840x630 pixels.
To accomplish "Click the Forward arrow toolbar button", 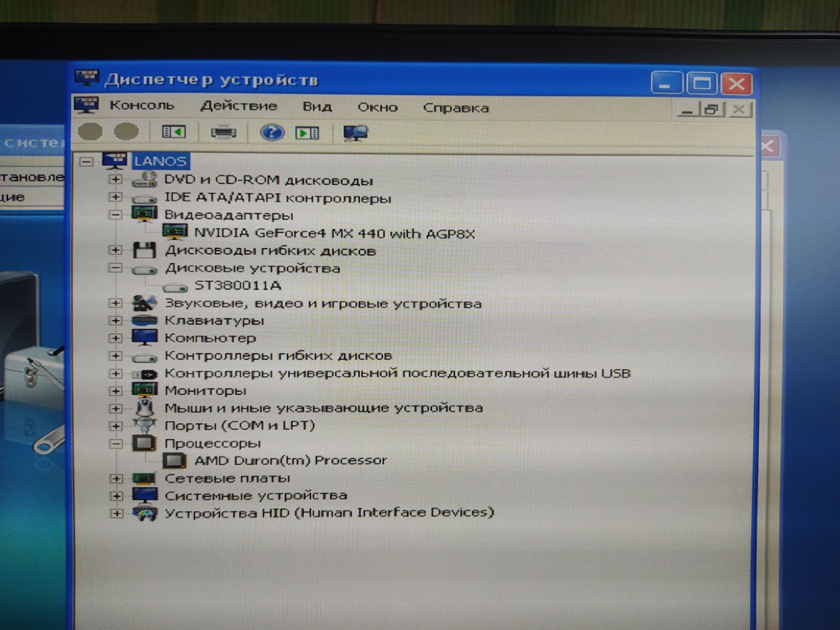I will 126,131.
